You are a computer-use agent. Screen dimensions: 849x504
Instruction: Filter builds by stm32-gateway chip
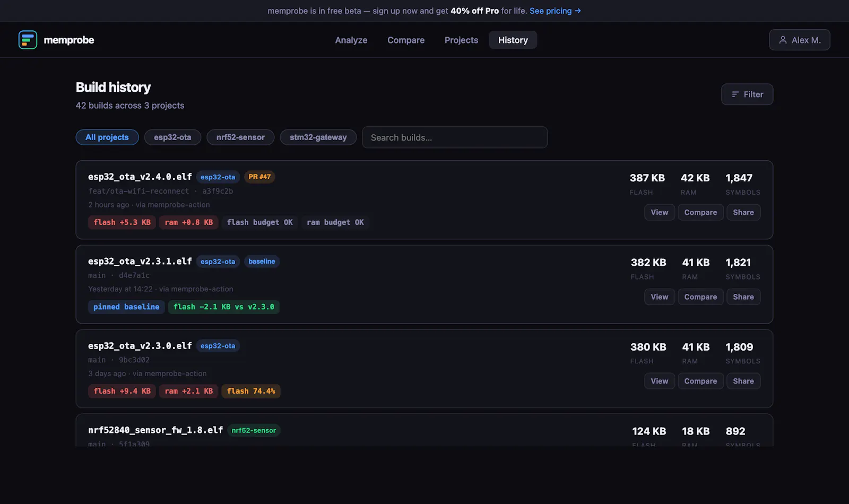(318, 137)
